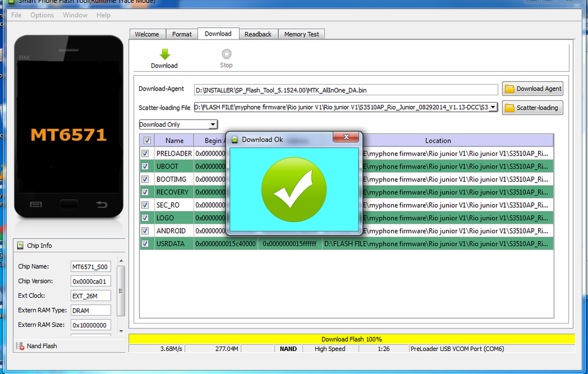Click the USRDATA begin address 0x0000000015c40000
588x374 pixels.
[225, 244]
